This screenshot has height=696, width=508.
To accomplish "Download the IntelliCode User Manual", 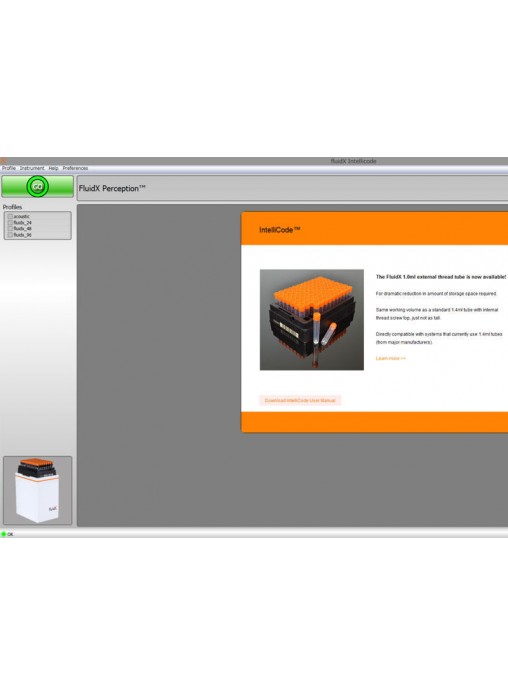I will [300, 400].
